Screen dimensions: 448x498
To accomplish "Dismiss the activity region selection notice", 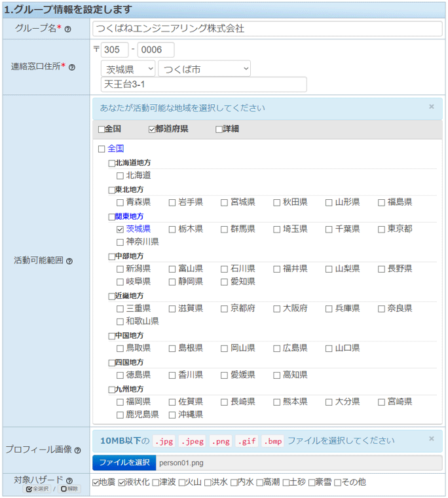I will coord(431,107).
